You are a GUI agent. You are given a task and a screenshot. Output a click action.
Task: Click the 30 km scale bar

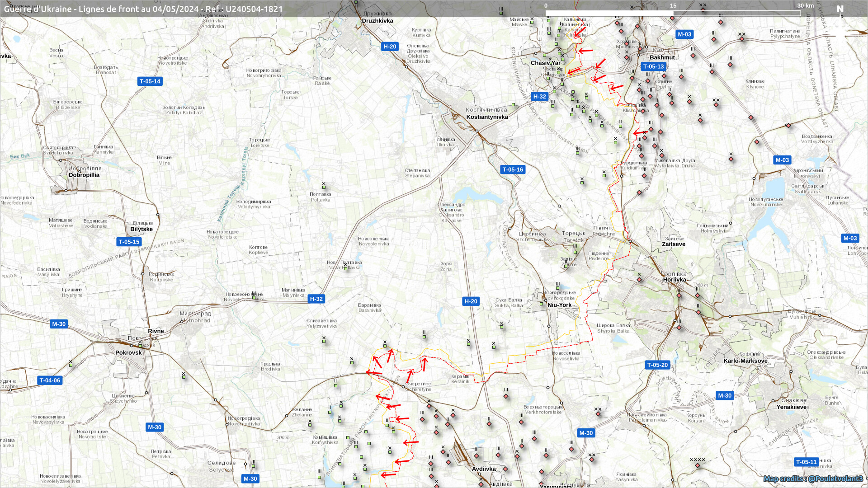pyautogui.click(x=673, y=14)
